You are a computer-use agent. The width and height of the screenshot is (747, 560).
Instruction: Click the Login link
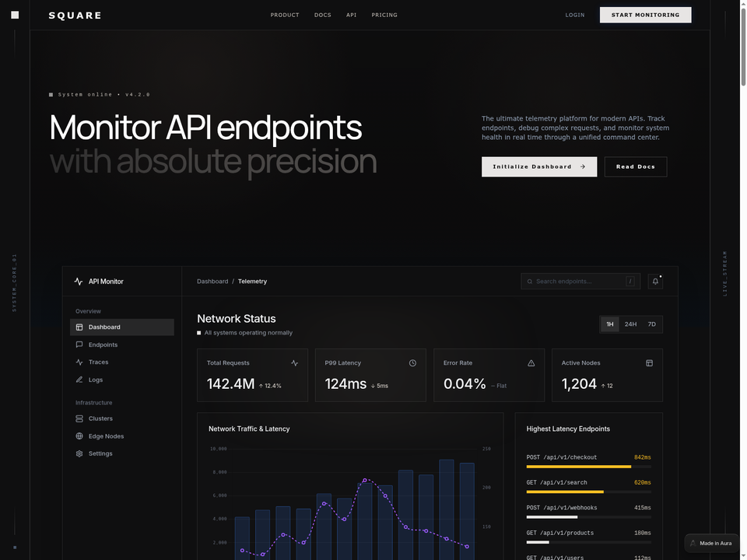574,16
